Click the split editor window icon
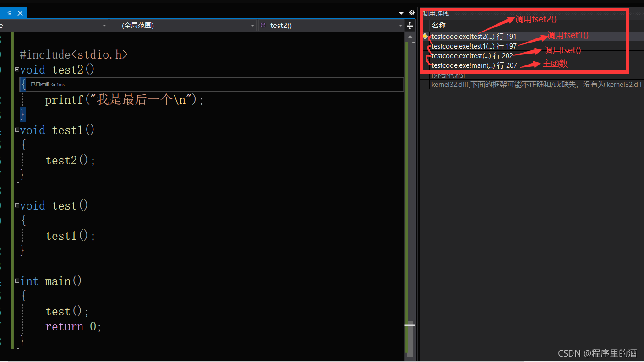Viewport: 644px width, 362px height. pos(410,26)
